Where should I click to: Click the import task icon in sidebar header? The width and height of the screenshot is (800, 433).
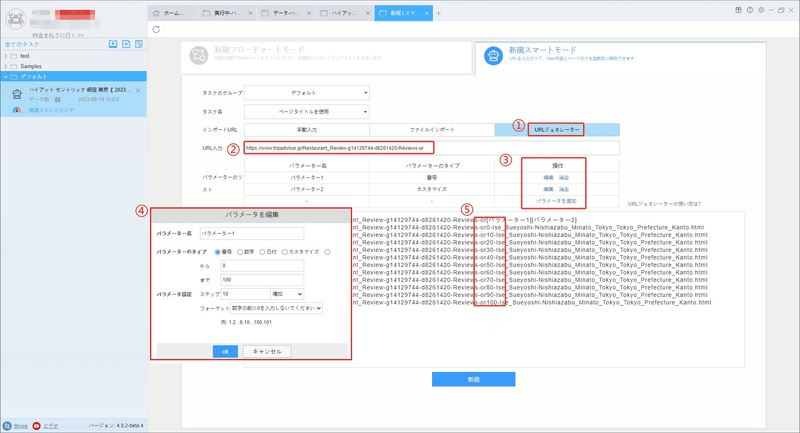(113, 44)
